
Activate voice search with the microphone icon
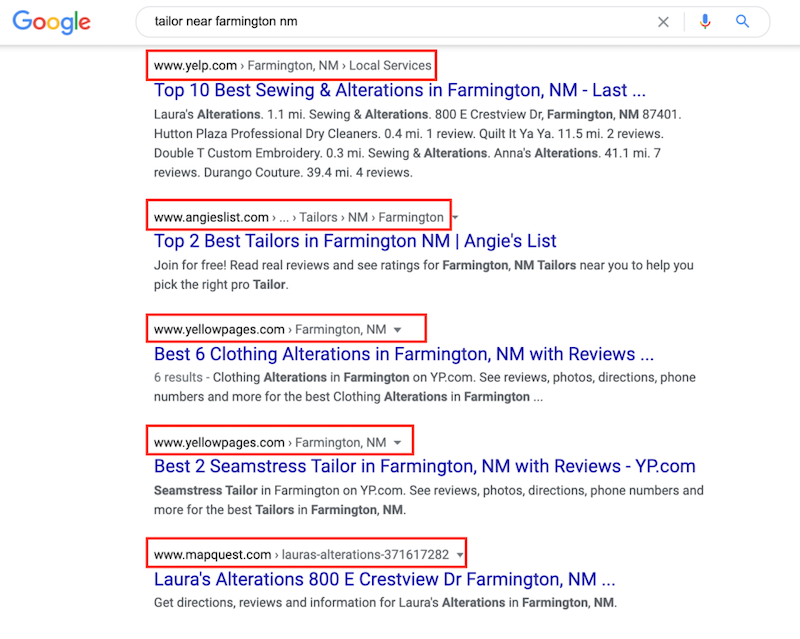click(705, 21)
